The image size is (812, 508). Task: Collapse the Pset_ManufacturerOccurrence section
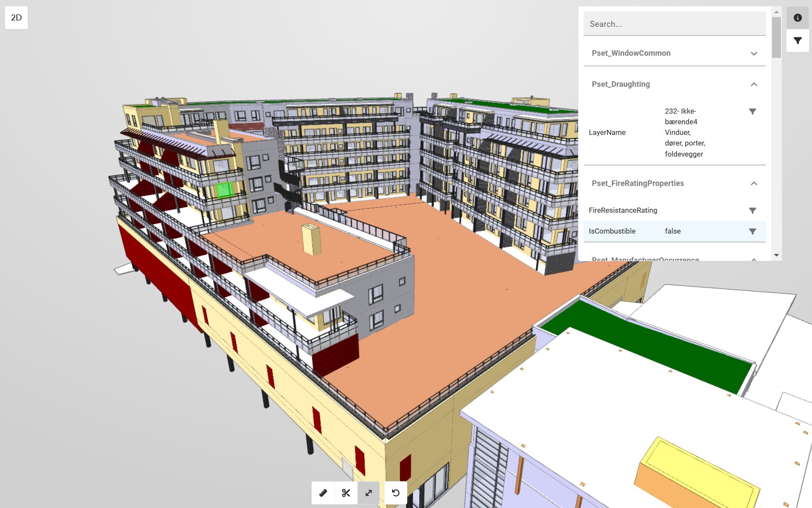754,259
